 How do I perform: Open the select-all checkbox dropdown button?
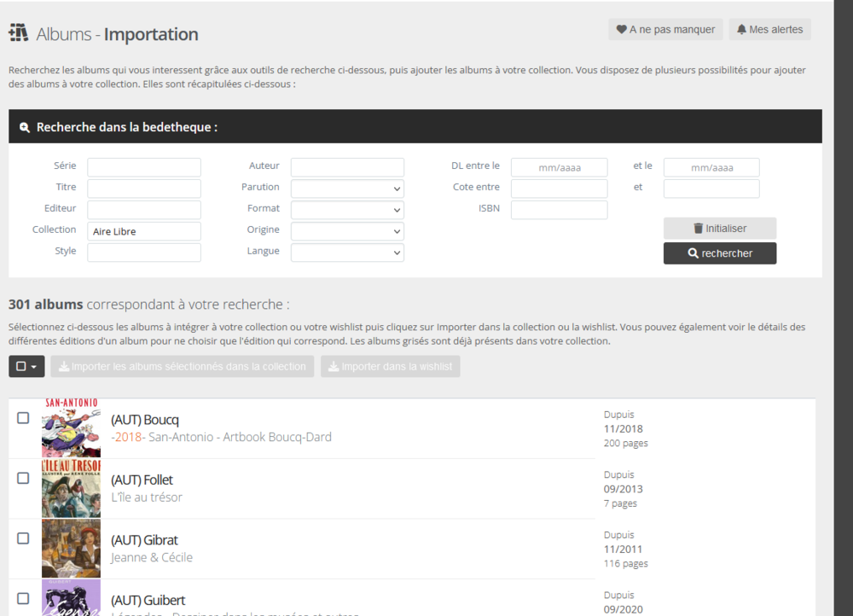(26, 366)
